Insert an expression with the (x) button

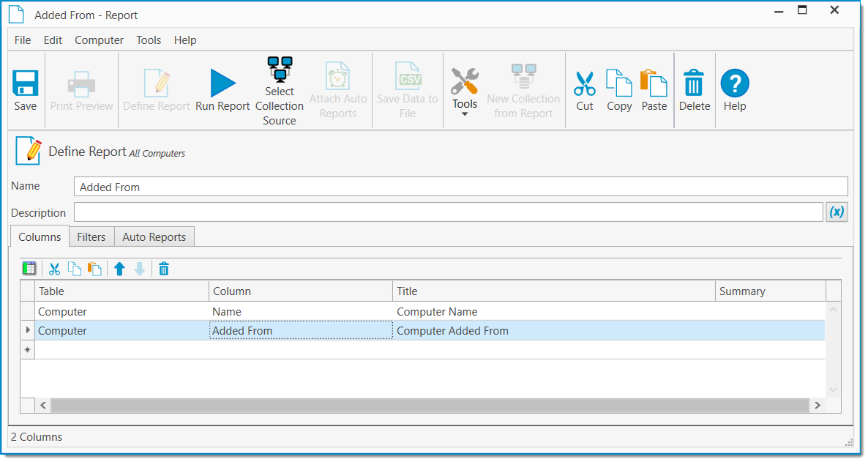(837, 212)
